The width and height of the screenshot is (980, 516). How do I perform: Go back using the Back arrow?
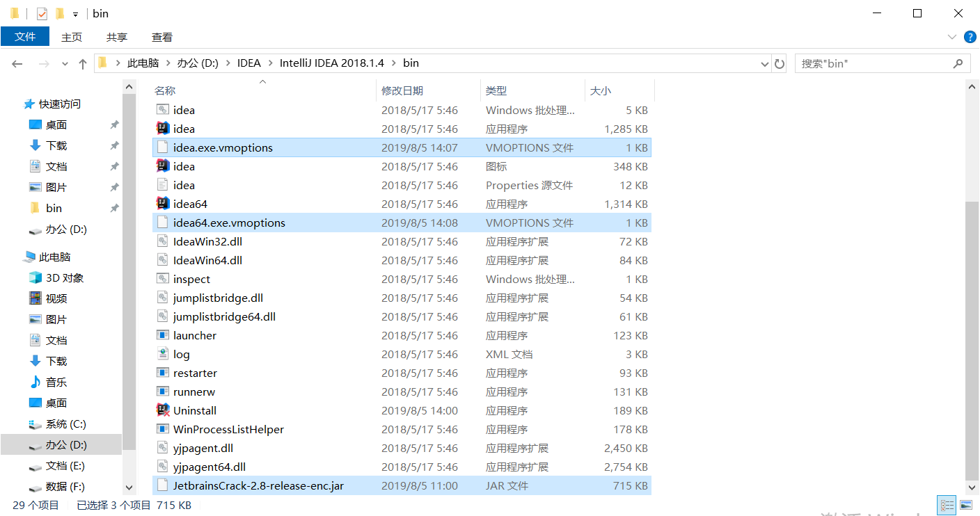click(x=17, y=63)
